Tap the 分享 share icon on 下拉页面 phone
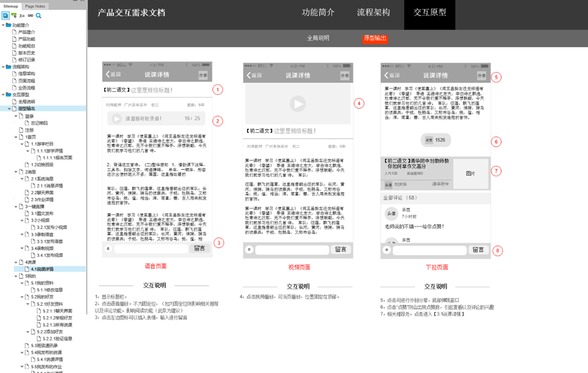This screenshot has width=588, height=373. [482, 76]
